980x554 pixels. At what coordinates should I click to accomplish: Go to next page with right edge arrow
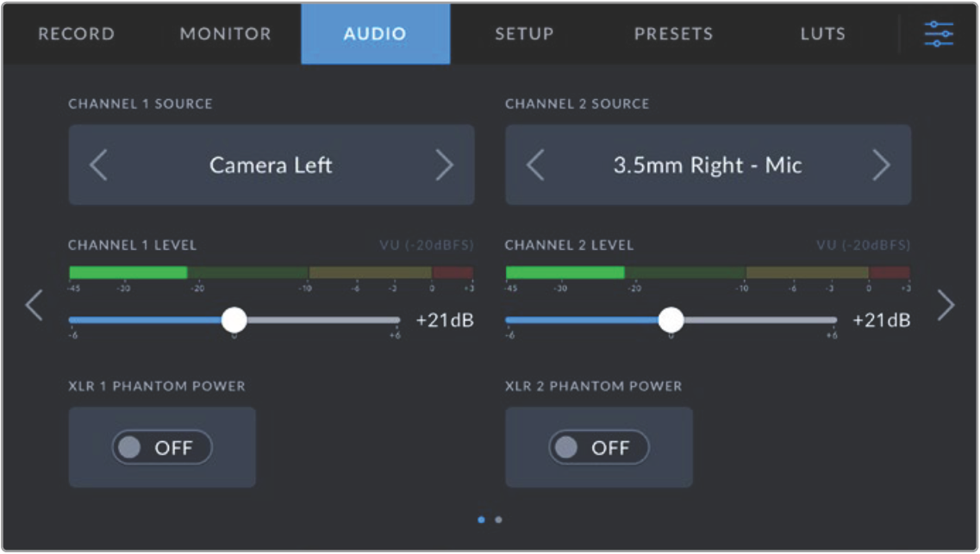[946, 306]
